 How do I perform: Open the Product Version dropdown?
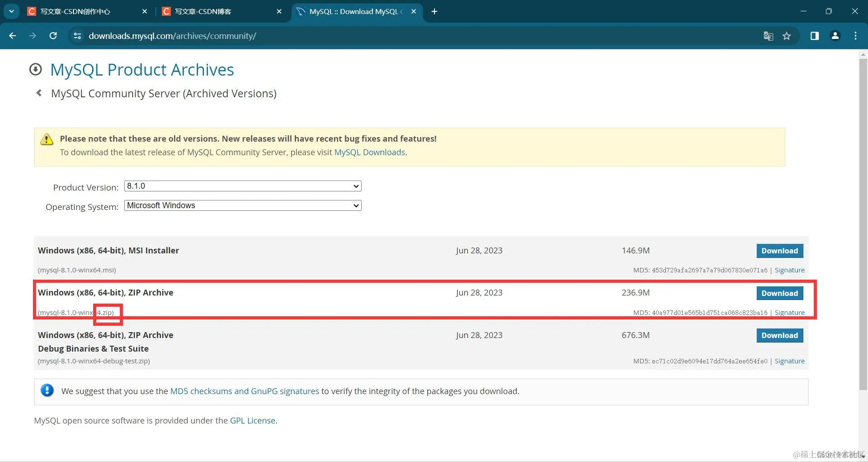click(x=243, y=186)
